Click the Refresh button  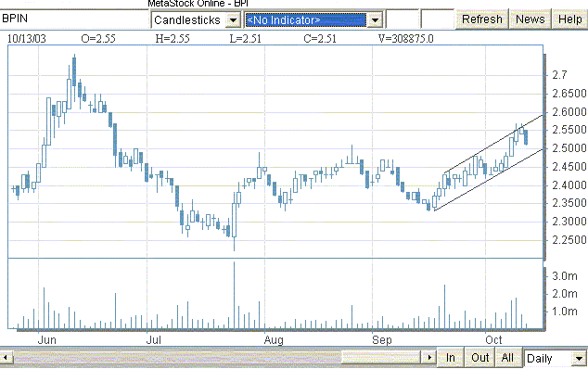click(482, 19)
